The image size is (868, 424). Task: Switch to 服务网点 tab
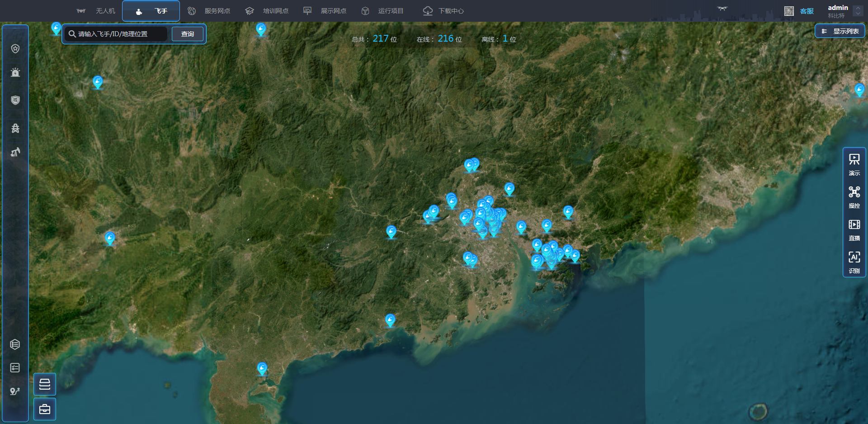(x=209, y=11)
